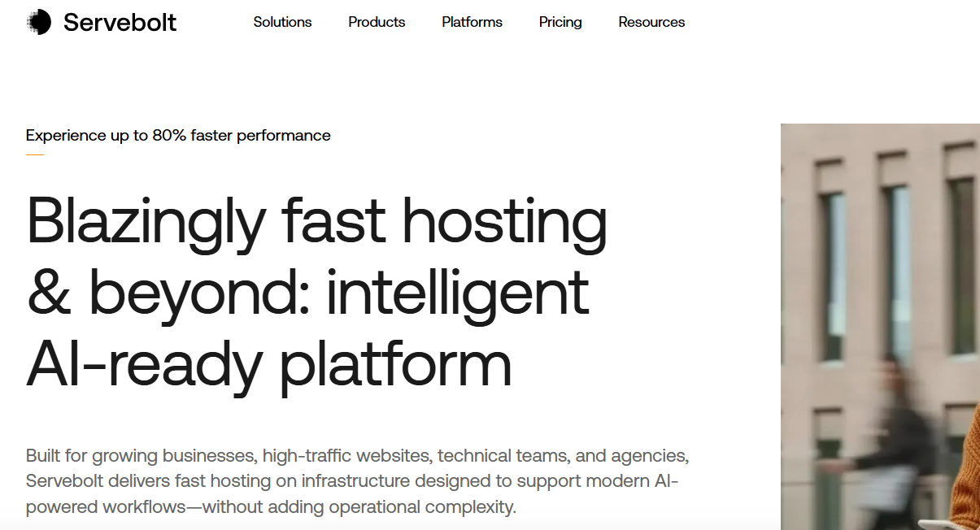Click the "Experience up to 80% faster performance" text

point(178,136)
